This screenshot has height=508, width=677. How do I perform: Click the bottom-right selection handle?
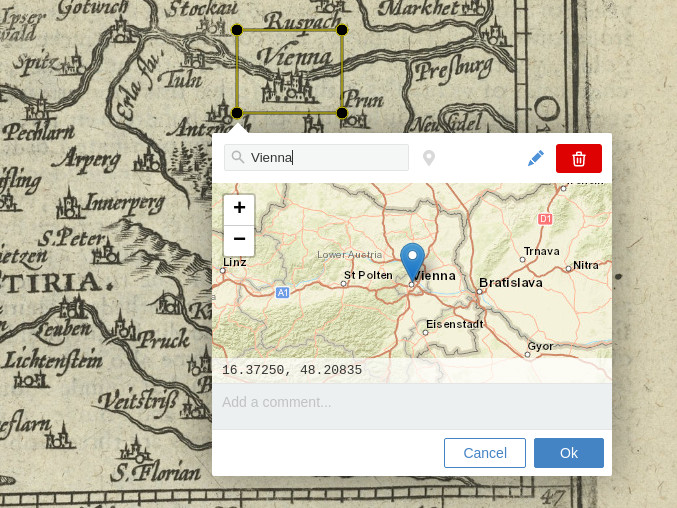342,113
